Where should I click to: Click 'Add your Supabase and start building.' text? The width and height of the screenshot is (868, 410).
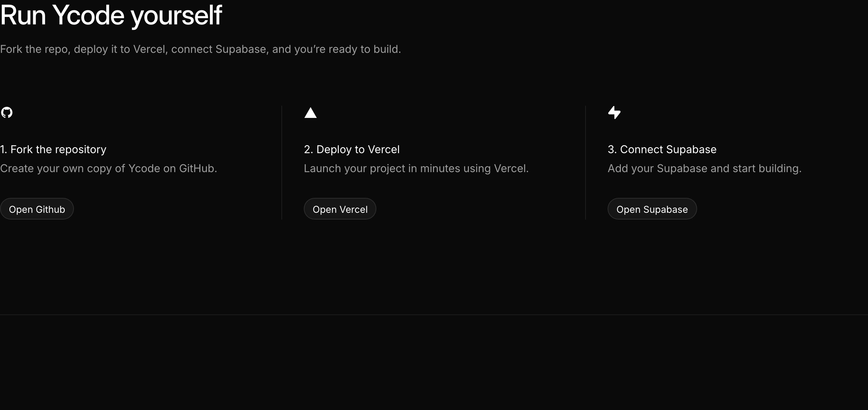705,168
